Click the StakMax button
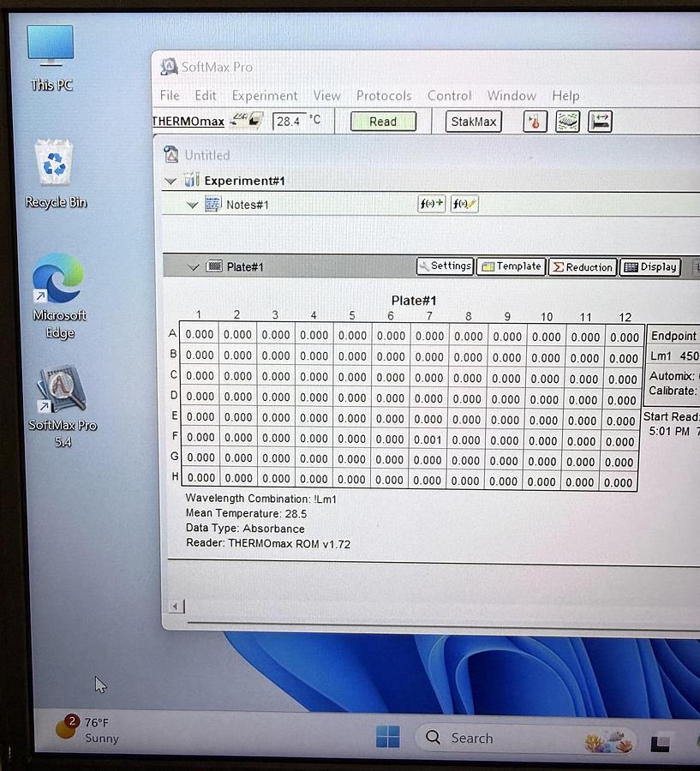Screen dimensions: 700x771 [x=473, y=122]
